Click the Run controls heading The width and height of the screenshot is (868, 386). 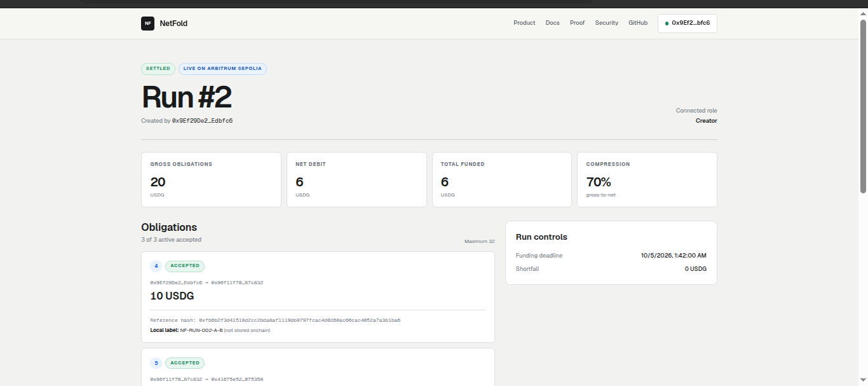[x=541, y=237]
